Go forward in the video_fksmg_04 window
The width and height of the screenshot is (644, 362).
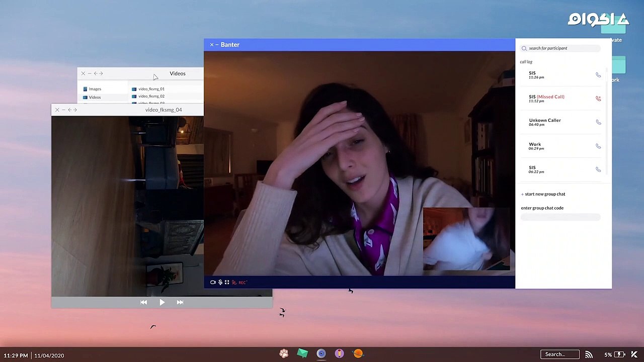(75, 110)
